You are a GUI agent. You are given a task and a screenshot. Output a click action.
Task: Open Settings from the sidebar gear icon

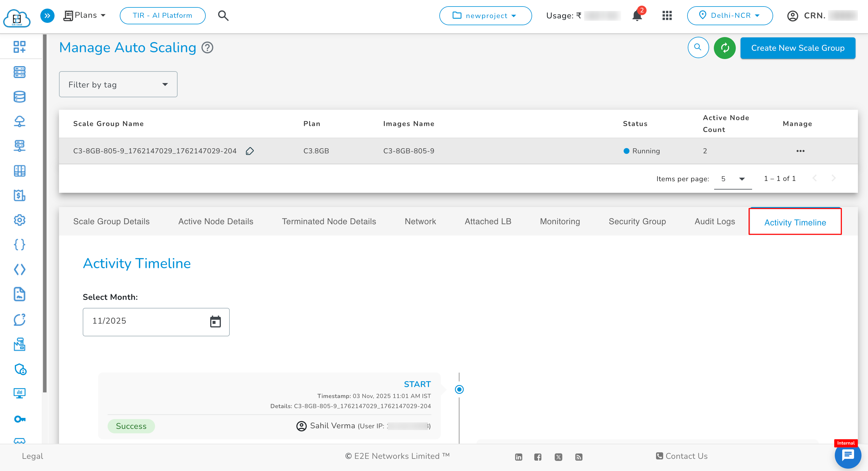[19, 220]
